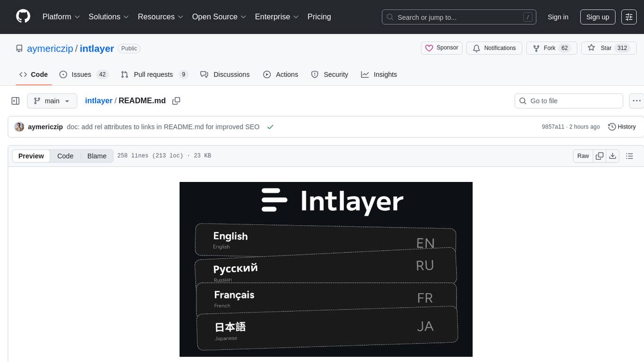Focus the Search or jump to field
Viewport: 644px width, 362px height.
click(459, 17)
